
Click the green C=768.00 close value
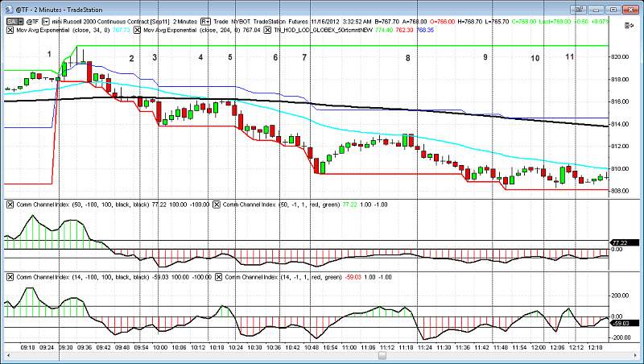coord(524,22)
